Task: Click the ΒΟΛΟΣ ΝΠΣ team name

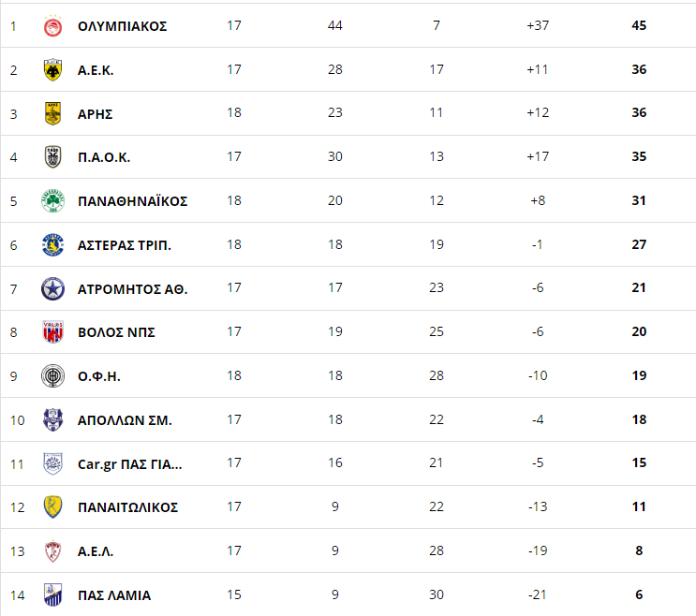Action: (116, 332)
